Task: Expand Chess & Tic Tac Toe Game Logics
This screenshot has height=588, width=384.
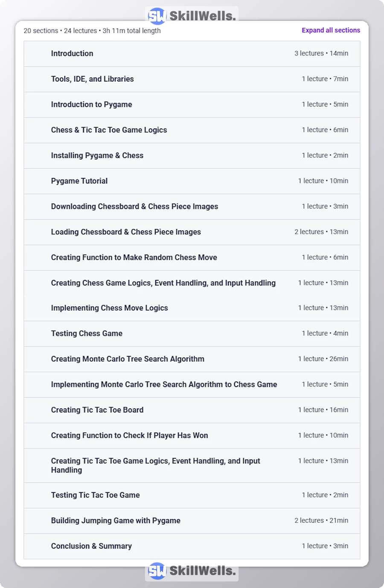Action: click(109, 130)
